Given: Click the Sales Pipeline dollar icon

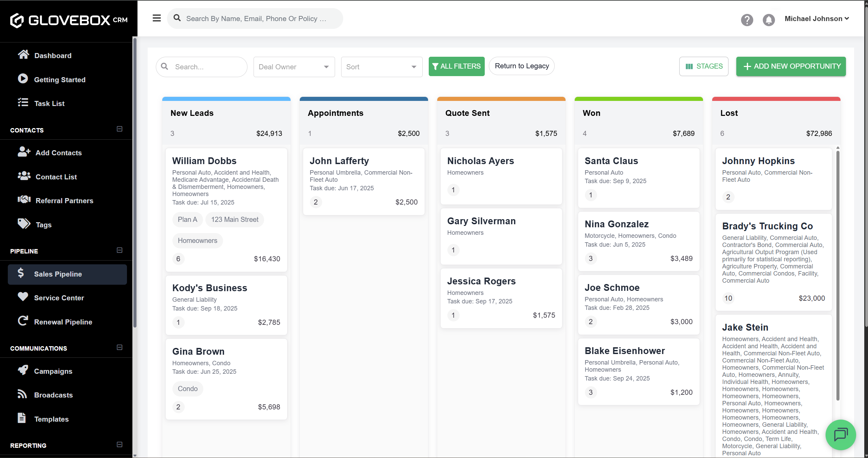Looking at the screenshot, I should pos(21,273).
